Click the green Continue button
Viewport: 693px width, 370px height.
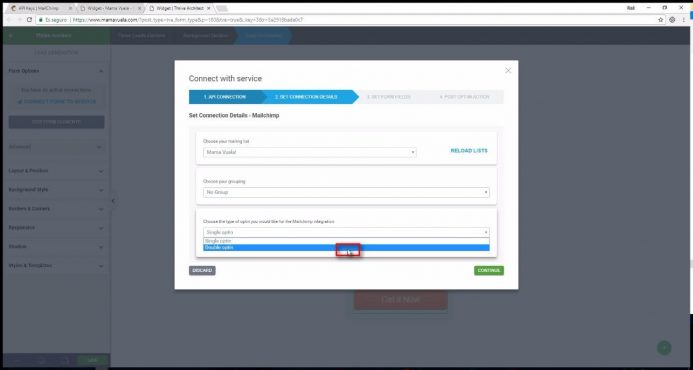pos(489,270)
